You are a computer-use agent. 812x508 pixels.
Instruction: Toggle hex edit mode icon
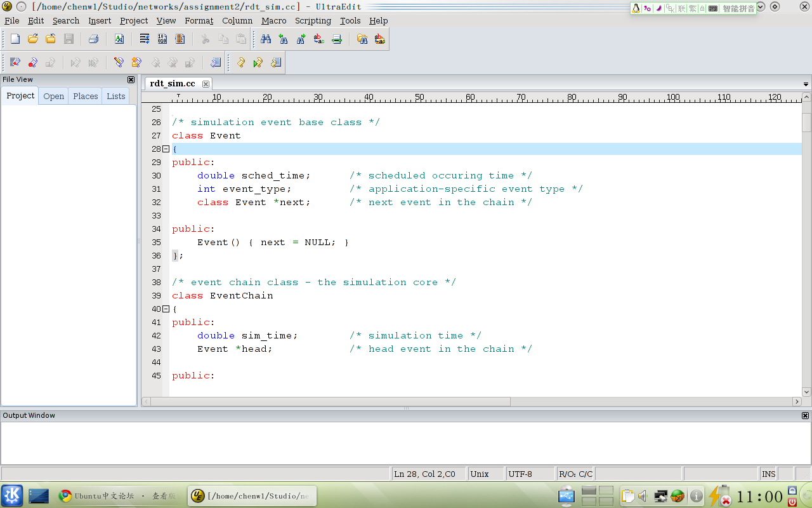pos(162,39)
